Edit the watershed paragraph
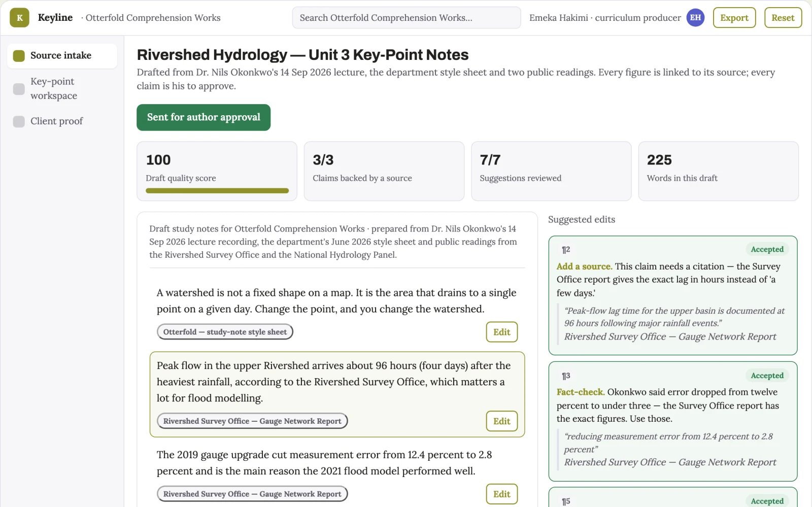This screenshot has height=507, width=812. coord(502,332)
